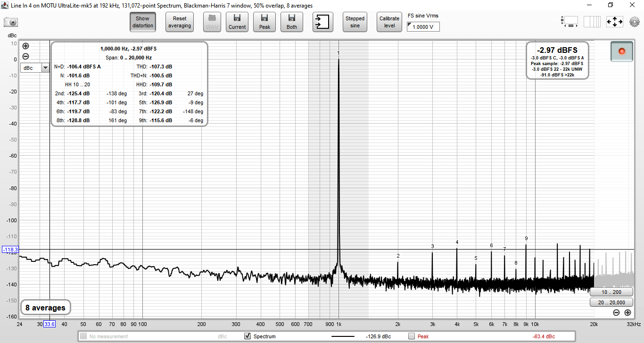Screen dimensions: 644x343
Task: Toggle the red record button
Action: (x=621, y=51)
